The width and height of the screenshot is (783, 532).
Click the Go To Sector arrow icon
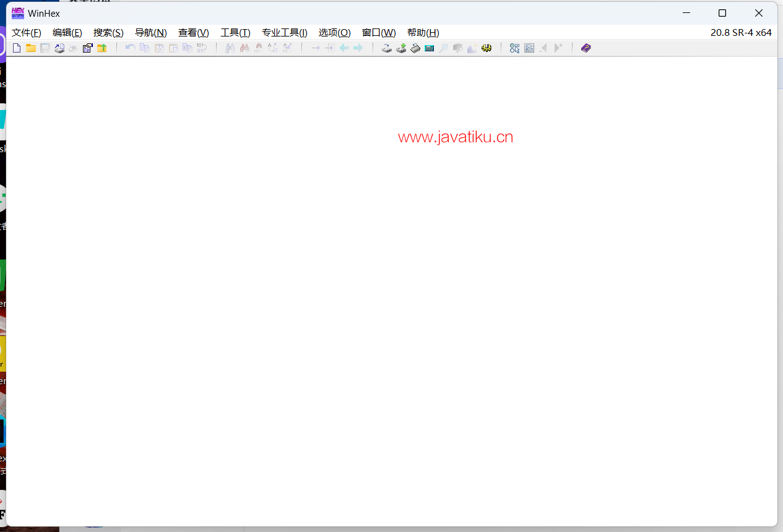click(330, 48)
